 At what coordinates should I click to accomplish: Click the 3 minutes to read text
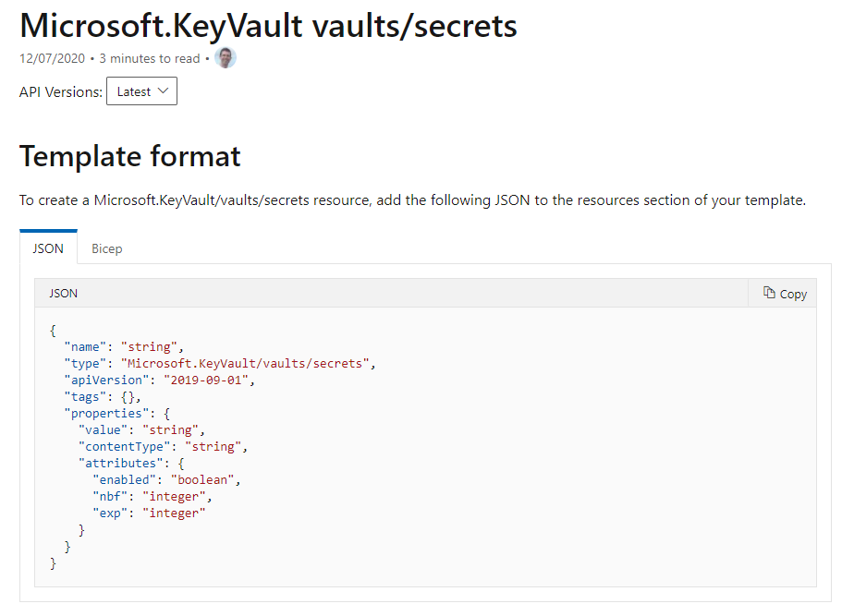tap(149, 57)
